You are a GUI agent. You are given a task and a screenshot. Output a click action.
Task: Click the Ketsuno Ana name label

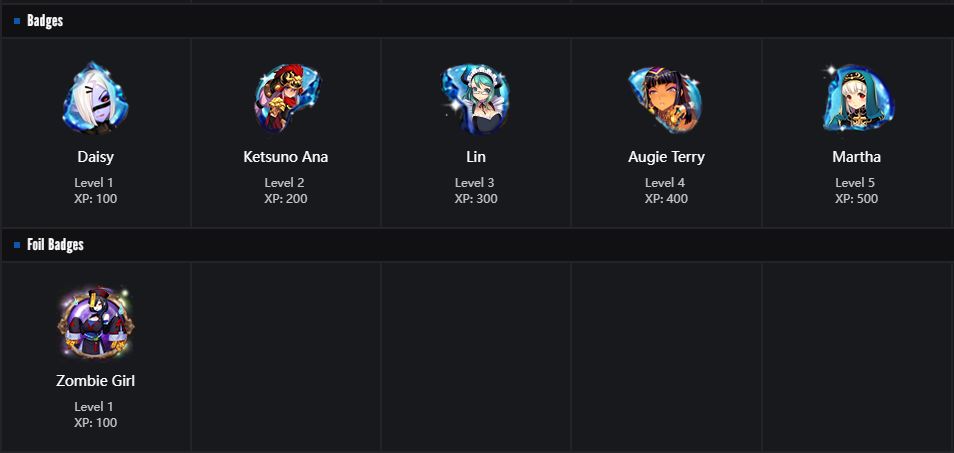[285, 157]
